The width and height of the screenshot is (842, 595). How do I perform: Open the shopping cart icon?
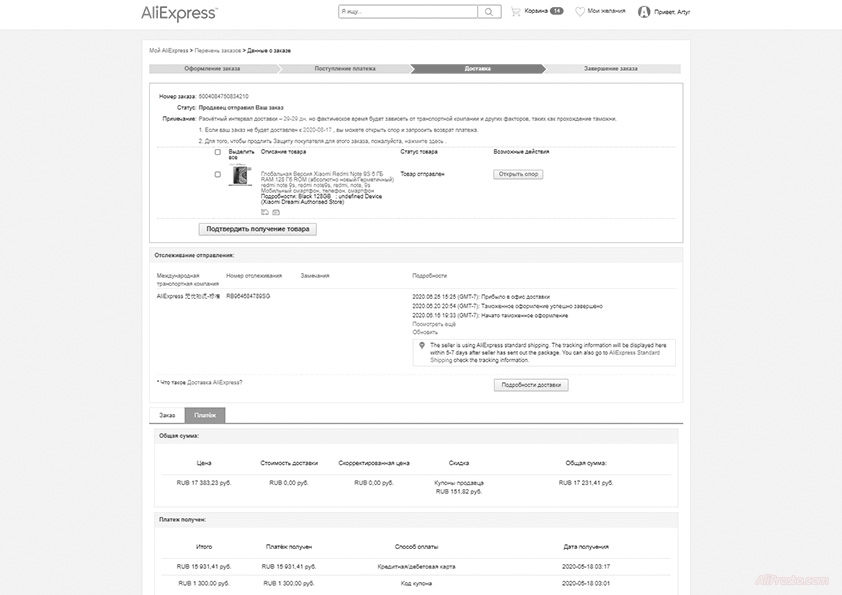[x=516, y=12]
